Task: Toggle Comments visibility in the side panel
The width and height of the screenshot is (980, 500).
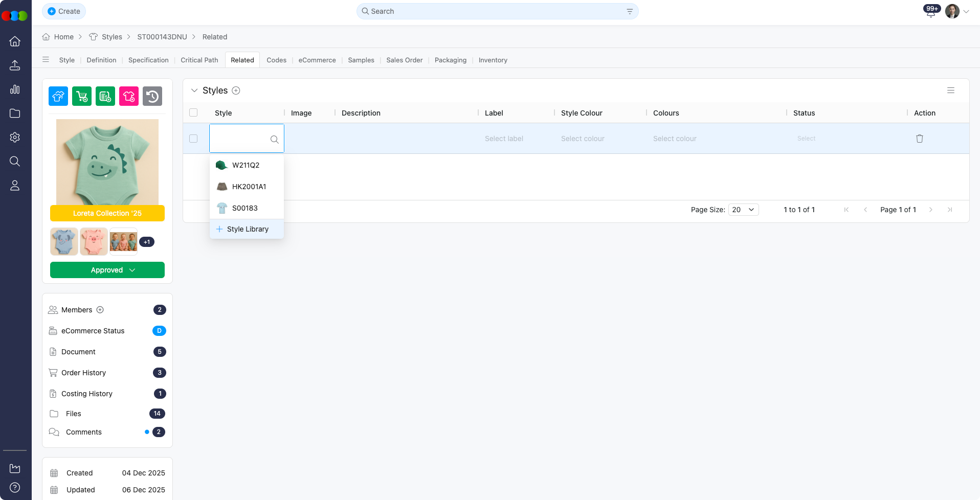Action: 83,432
